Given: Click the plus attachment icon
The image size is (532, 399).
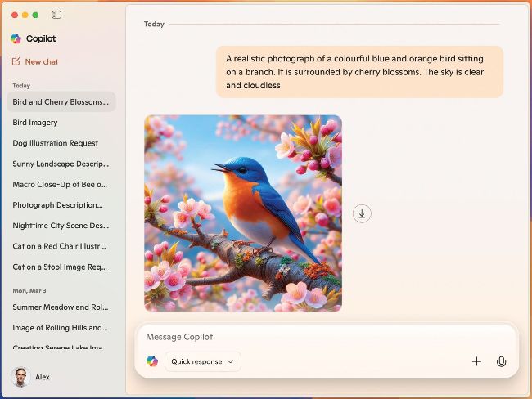Looking at the screenshot, I should [x=476, y=361].
